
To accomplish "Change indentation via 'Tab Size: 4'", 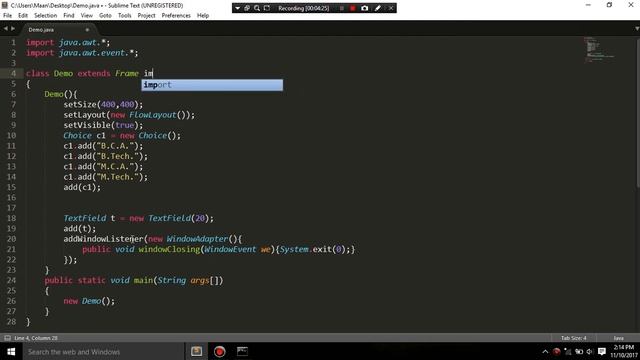I will pos(573,338).
